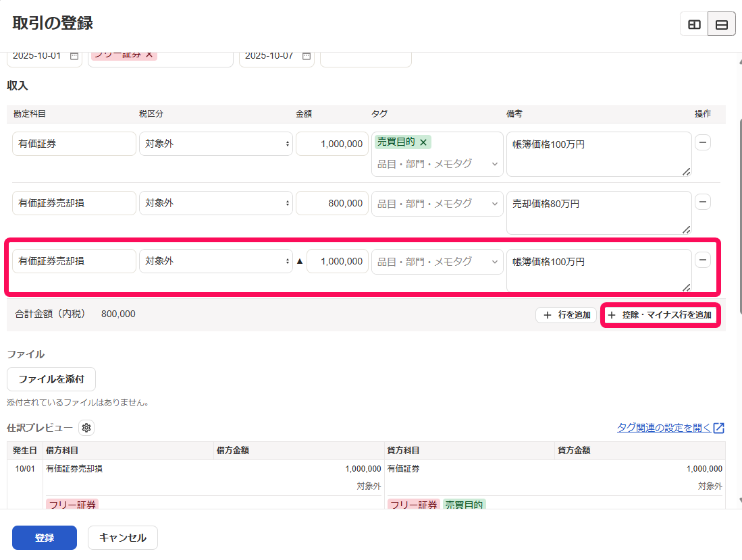Image resolution: width=742 pixels, height=560 pixels.
Task: Open calendar picker for 2025-10-07 date
Action: pyautogui.click(x=307, y=56)
